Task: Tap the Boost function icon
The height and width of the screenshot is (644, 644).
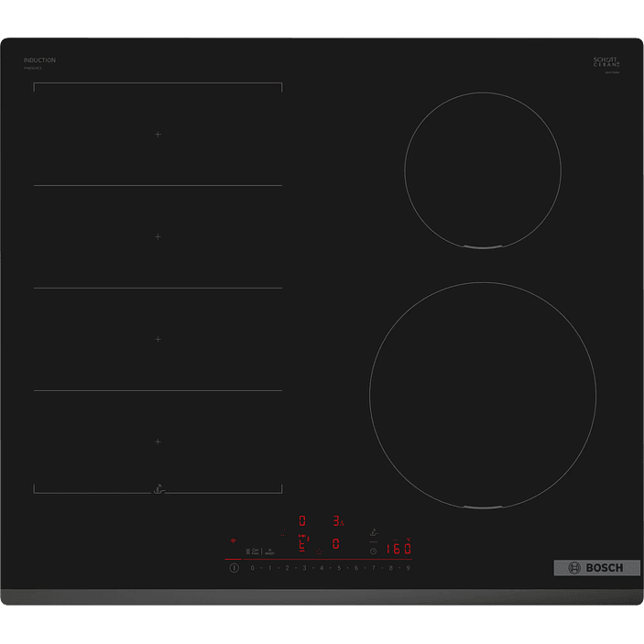Action: (x=271, y=551)
